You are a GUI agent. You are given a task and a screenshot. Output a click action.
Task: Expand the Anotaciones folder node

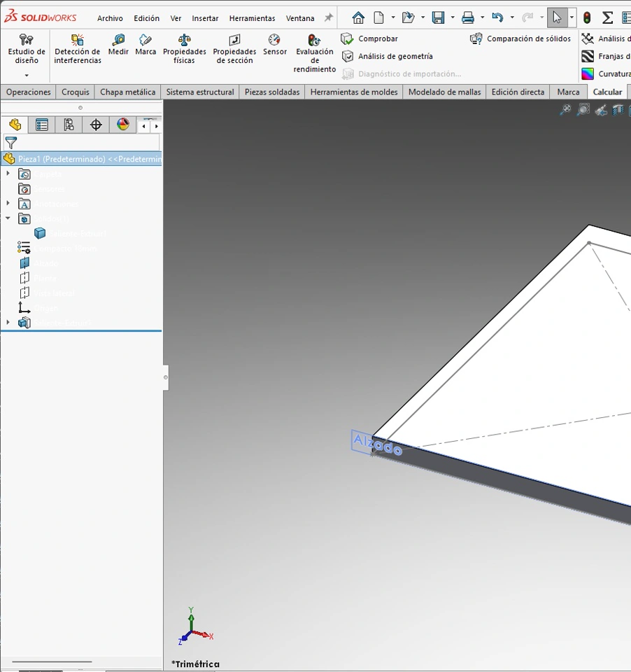coord(8,204)
